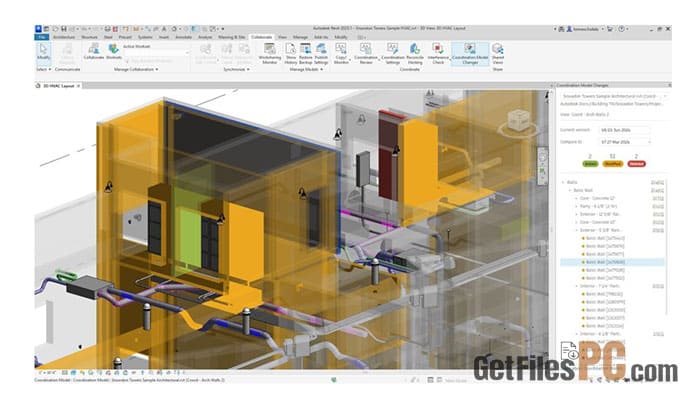Click the ViewCube in the 3D view
The image size is (700, 410).
pos(519,120)
